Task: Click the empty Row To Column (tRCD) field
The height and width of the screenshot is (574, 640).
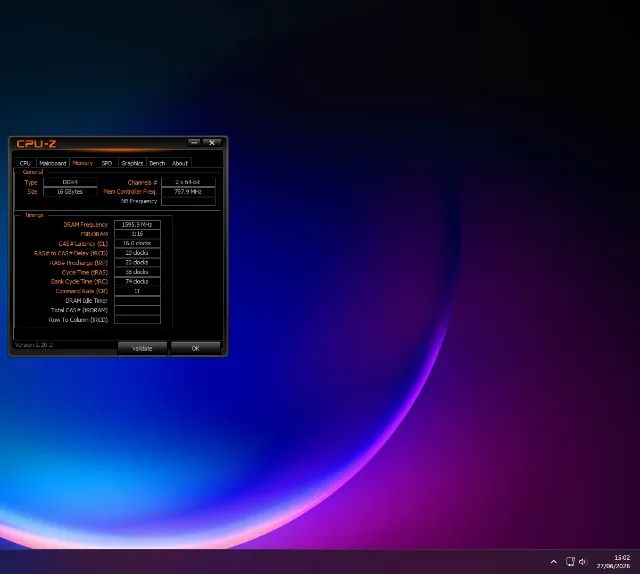Action: tap(137, 320)
